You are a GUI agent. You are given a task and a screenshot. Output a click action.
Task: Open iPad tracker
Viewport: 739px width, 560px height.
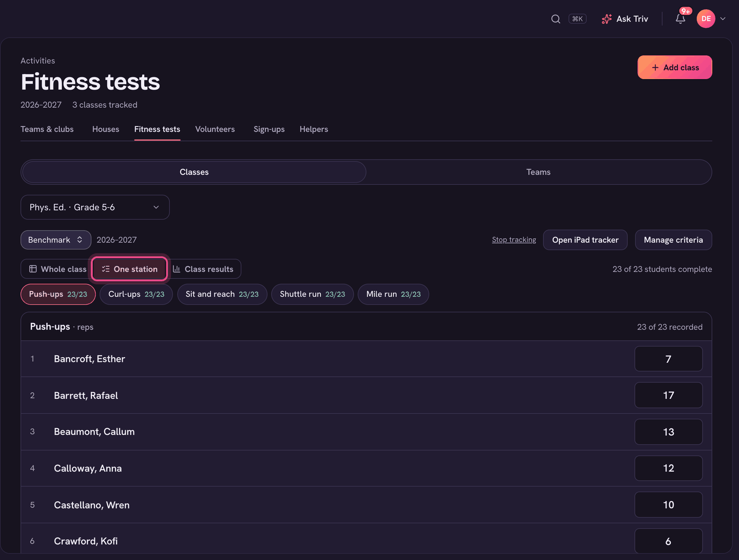(585, 240)
